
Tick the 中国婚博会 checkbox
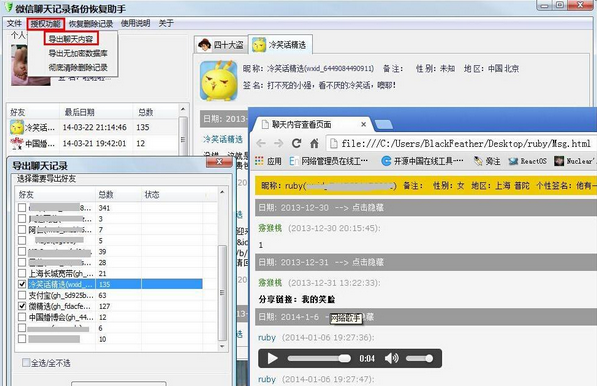(22, 317)
